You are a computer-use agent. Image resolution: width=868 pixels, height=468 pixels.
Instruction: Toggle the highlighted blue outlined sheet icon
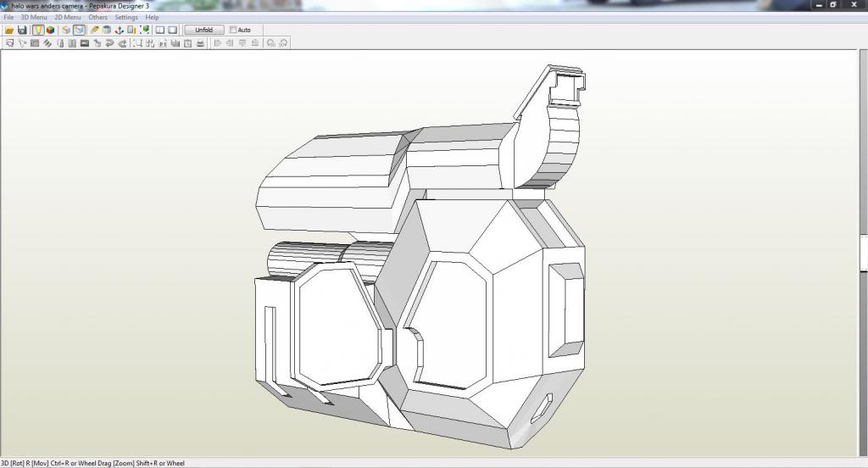tap(79, 30)
